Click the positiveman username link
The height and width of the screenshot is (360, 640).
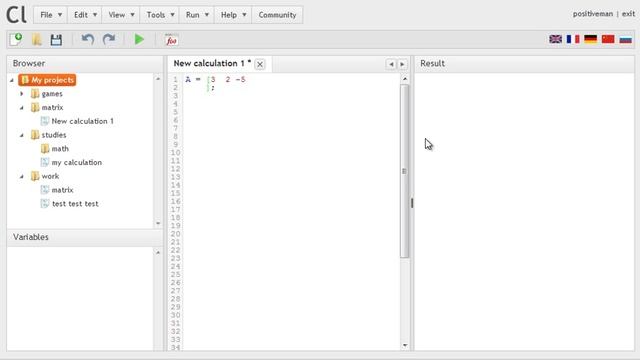click(x=593, y=14)
